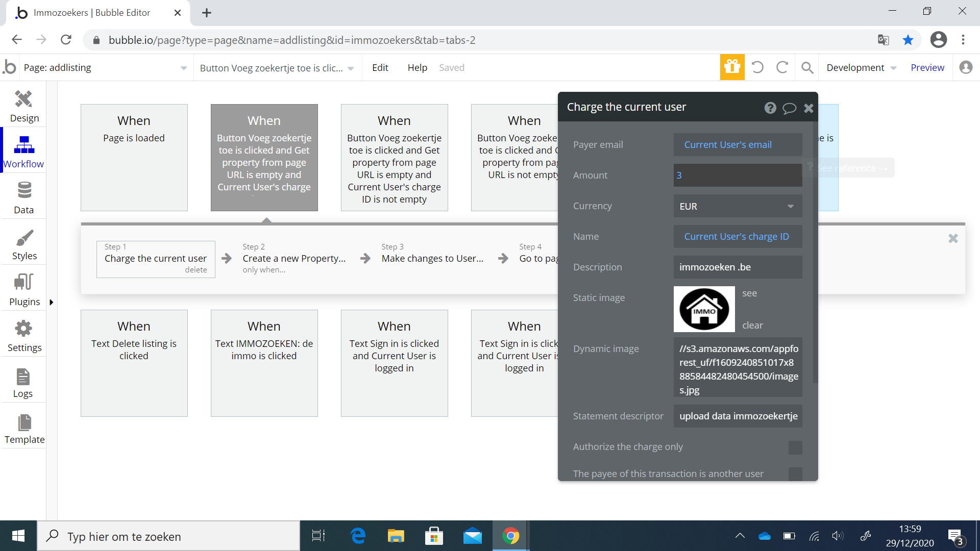The image size is (980, 551).
Task: Open Microsoft Store from taskbar
Action: pos(434,536)
